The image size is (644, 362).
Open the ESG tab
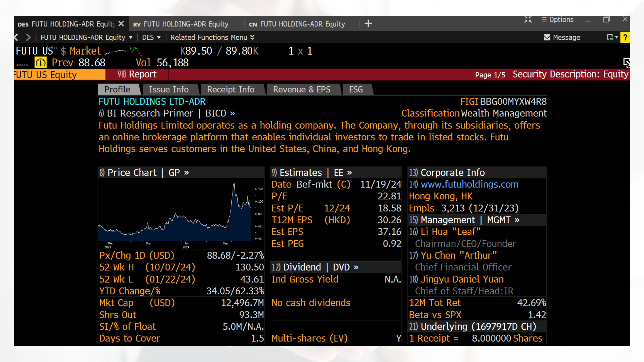pos(356,89)
